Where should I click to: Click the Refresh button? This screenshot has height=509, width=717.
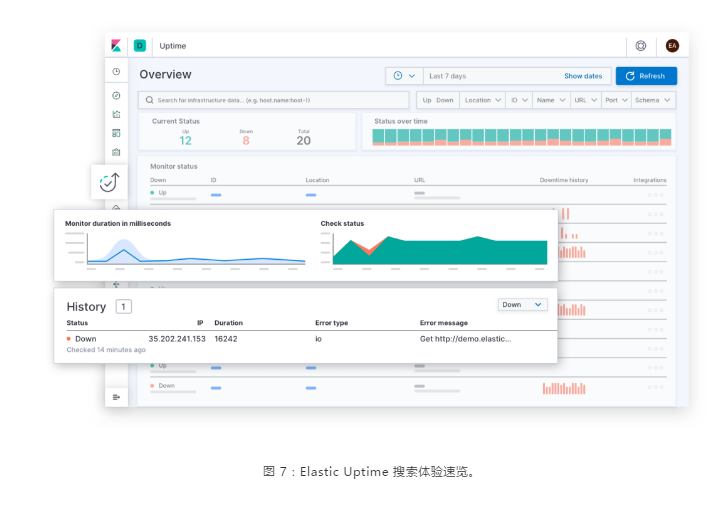(646, 76)
